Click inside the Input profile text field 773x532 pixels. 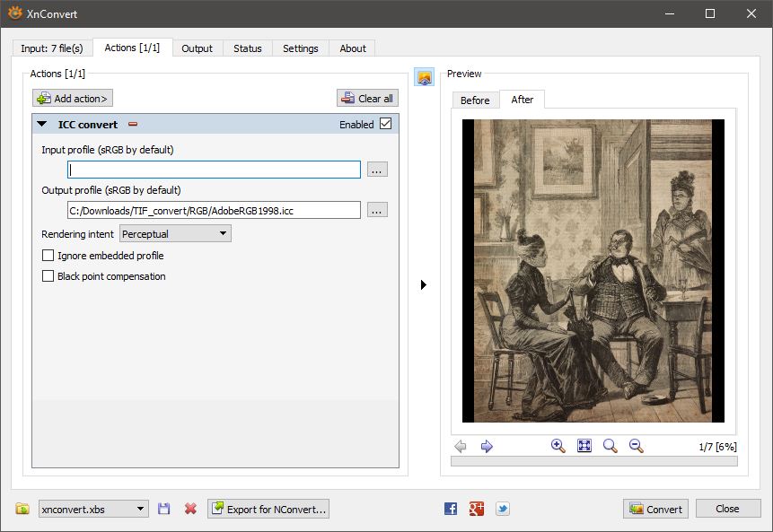pyautogui.click(x=214, y=170)
